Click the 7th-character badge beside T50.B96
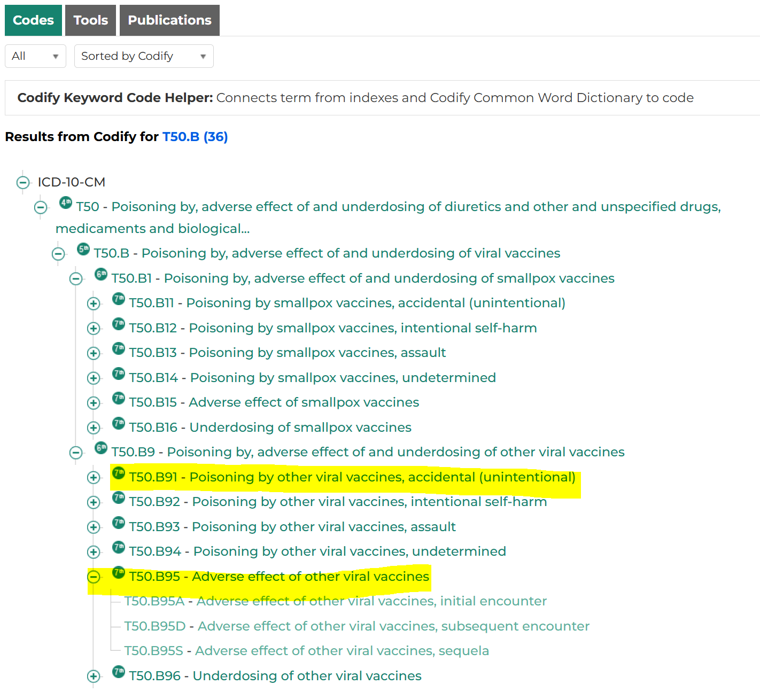This screenshot has height=700, width=760. click(x=119, y=671)
